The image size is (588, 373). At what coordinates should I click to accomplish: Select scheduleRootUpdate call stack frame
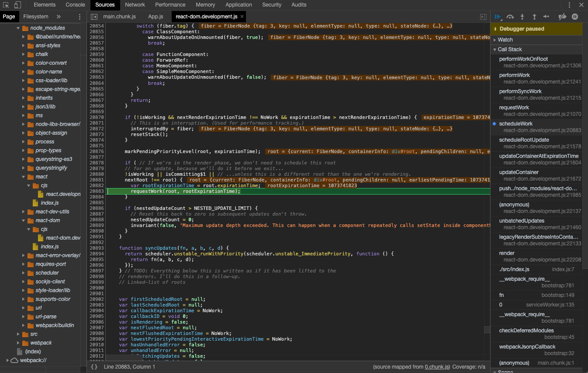(536, 143)
